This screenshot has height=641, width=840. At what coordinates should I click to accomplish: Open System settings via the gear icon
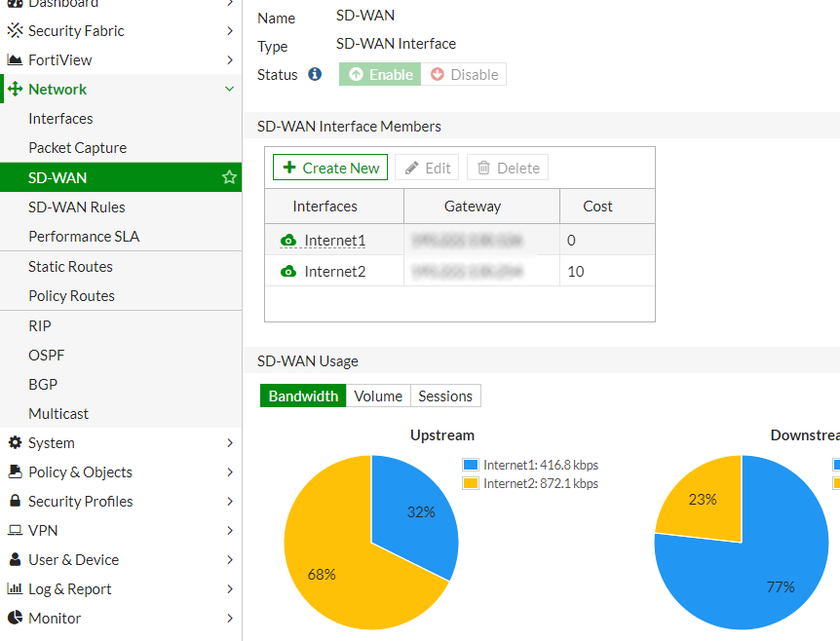(x=16, y=442)
